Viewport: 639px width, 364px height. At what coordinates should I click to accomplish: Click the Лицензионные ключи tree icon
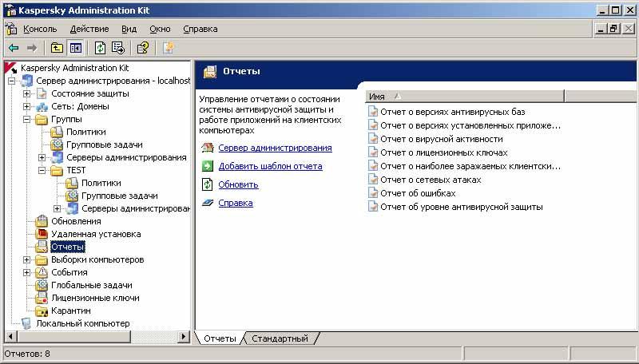(42, 298)
